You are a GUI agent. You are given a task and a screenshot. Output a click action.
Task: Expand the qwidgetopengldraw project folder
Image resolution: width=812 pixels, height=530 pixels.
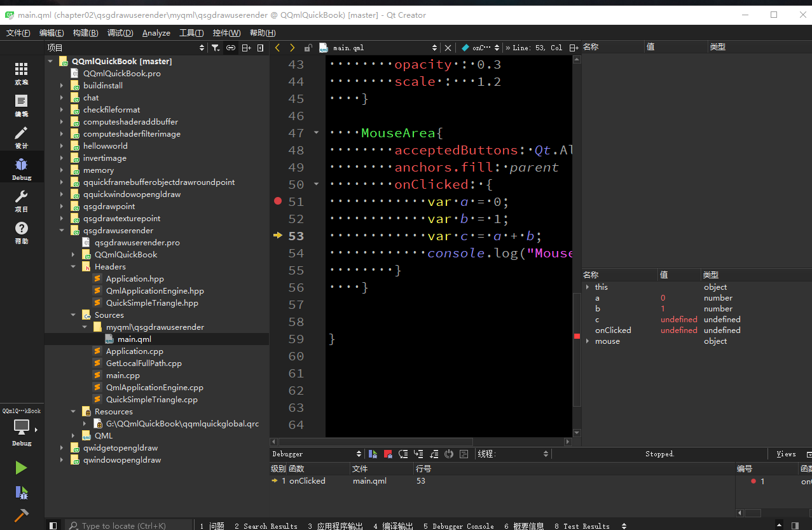[62, 448]
